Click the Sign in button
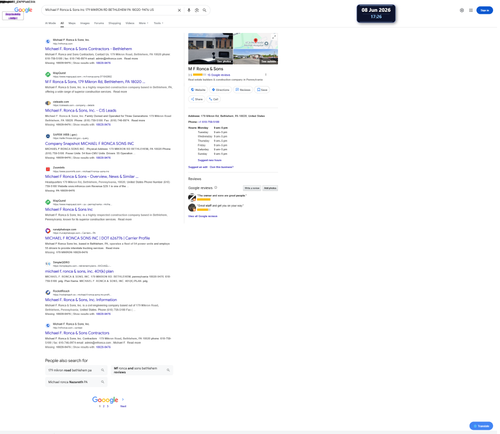500x434 pixels. 484,10
